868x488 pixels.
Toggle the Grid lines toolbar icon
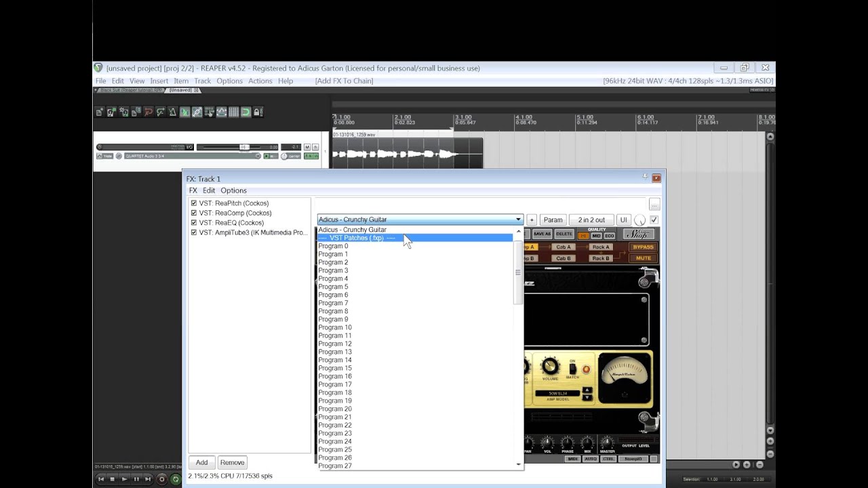coord(233,112)
